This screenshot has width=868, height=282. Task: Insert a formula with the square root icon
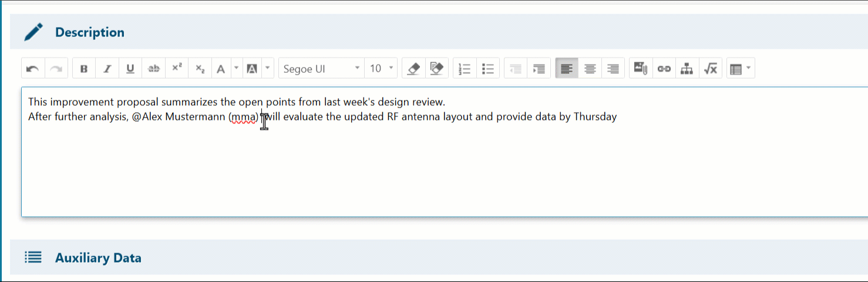tap(711, 69)
